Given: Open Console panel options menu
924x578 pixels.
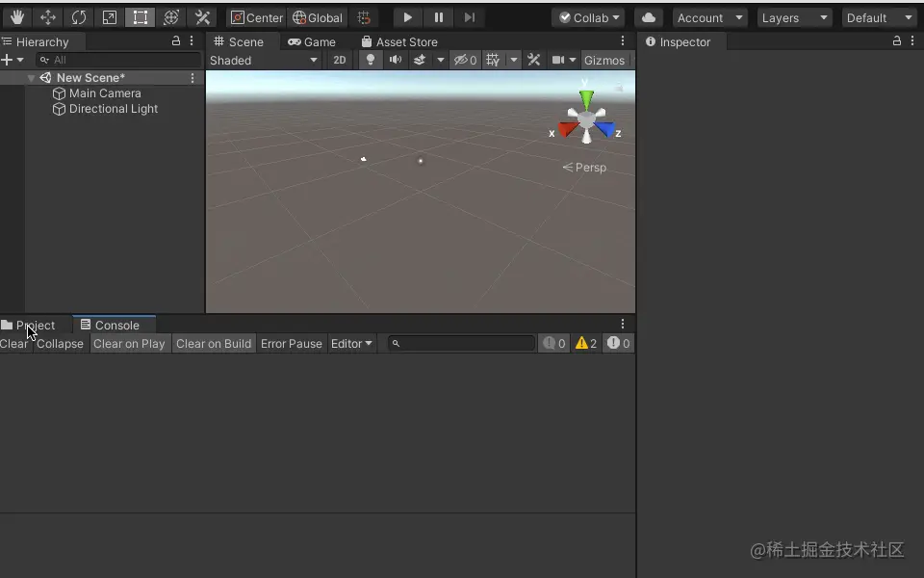Looking at the screenshot, I should [x=623, y=324].
